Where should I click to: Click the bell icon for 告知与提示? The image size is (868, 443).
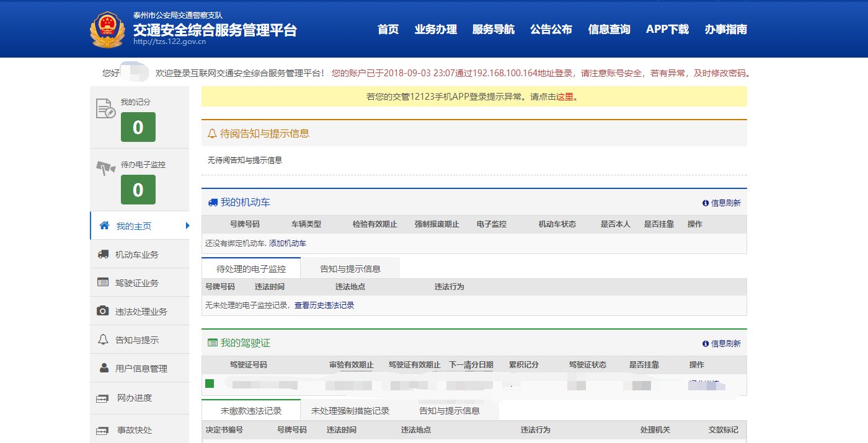pos(102,340)
